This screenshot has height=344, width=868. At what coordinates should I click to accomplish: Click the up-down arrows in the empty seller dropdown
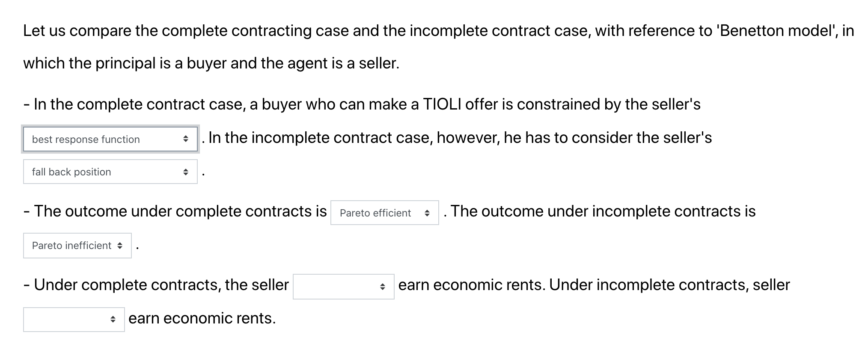(x=382, y=286)
